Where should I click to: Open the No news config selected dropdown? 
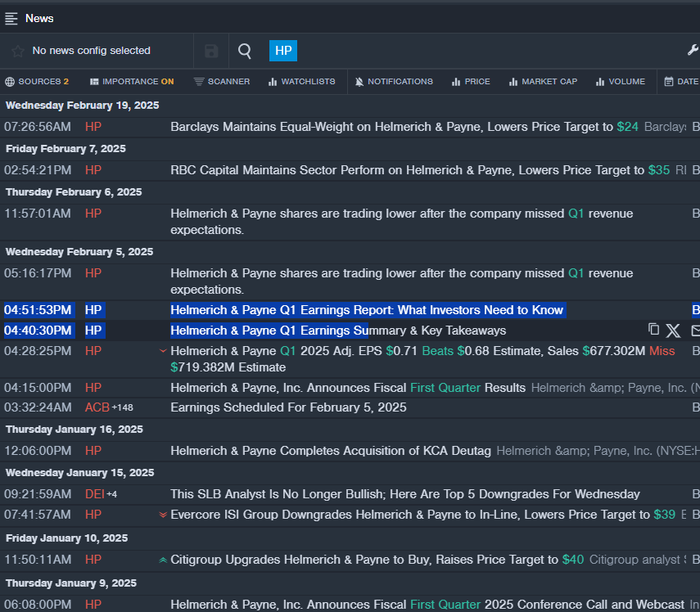click(91, 51)
